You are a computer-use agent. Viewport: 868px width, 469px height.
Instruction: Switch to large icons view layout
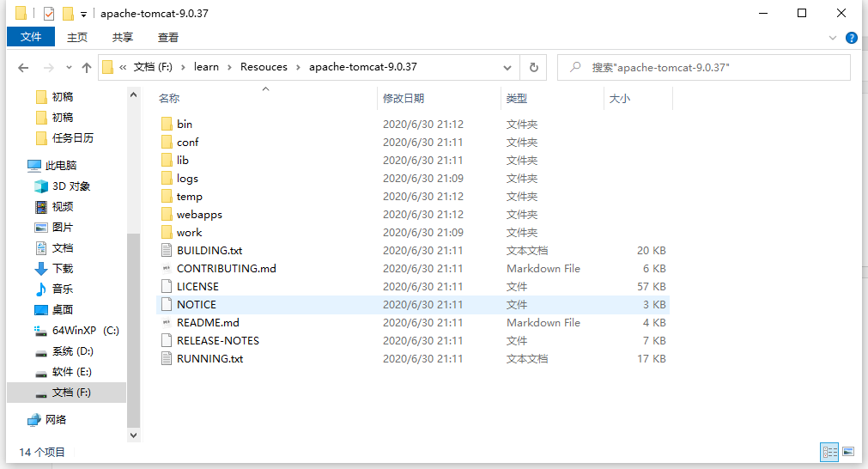tap(848, 452)
